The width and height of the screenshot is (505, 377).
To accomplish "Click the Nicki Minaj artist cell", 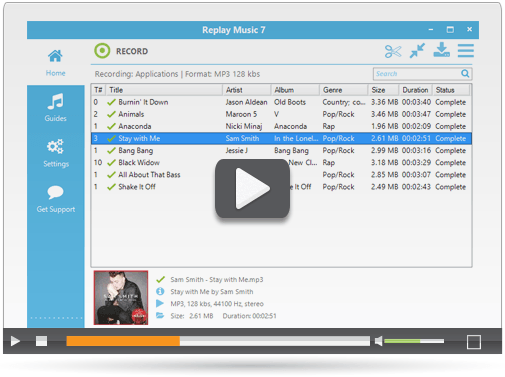I will click(x=244, y=126).
